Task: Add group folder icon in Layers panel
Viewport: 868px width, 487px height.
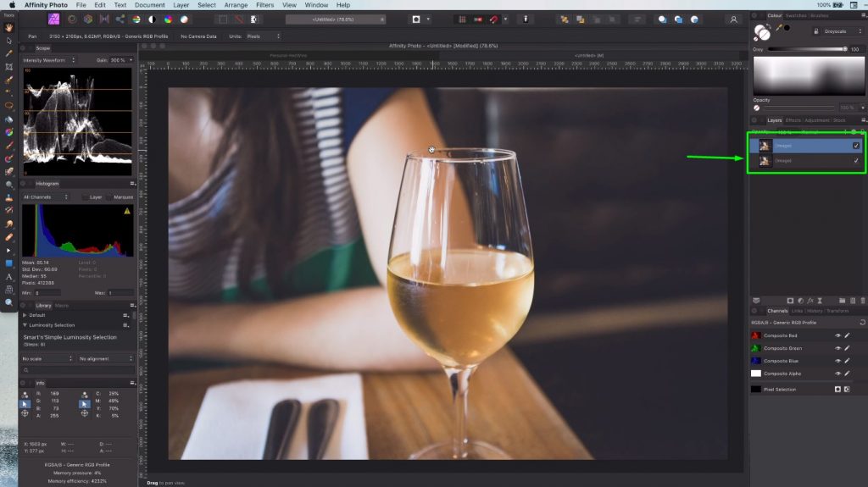Action: (x=842, y=301)
